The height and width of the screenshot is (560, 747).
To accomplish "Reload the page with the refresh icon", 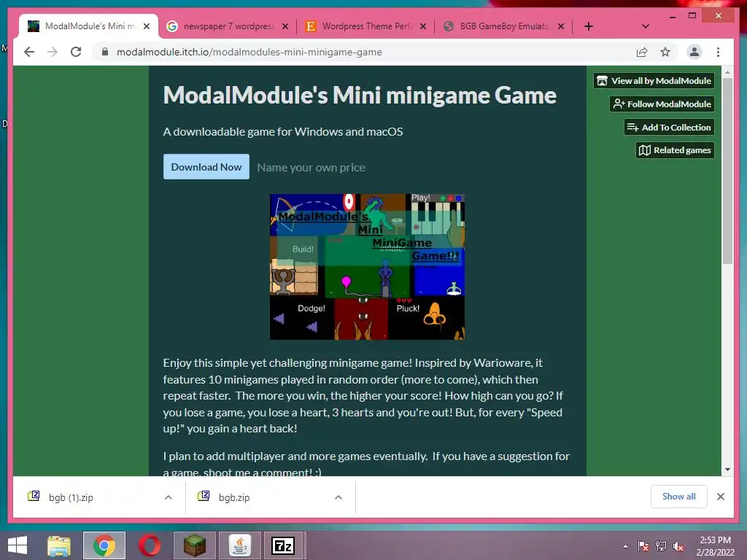I will 76,52.
